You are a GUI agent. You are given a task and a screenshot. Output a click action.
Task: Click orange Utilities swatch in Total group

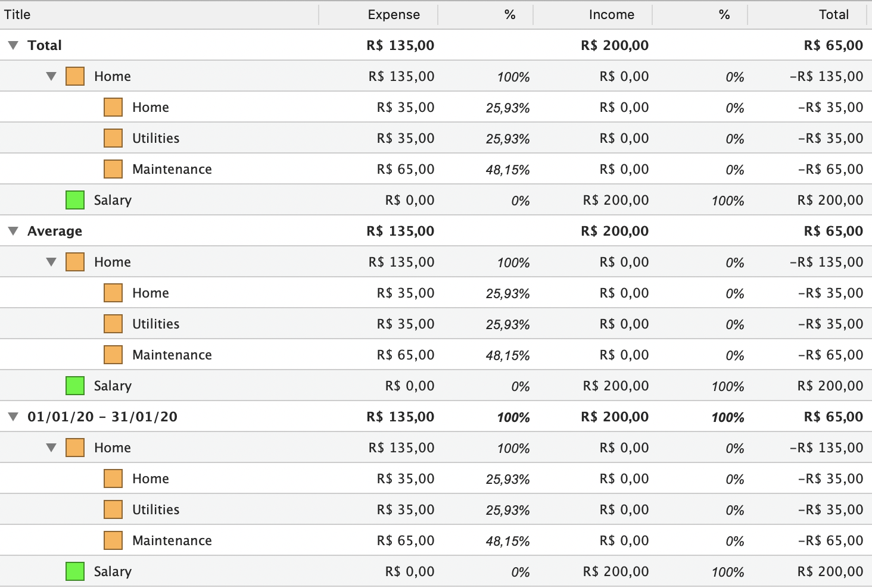click(x=113, y=138)
